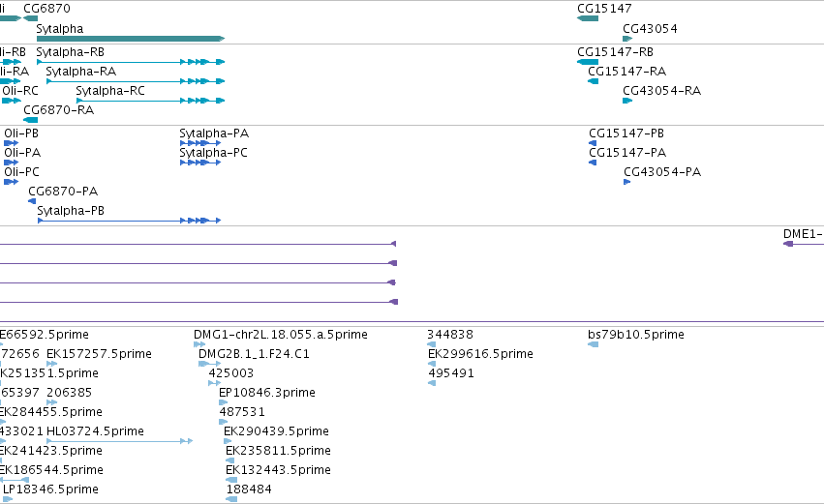Click the EK299616.5prime label

(480, 354)
